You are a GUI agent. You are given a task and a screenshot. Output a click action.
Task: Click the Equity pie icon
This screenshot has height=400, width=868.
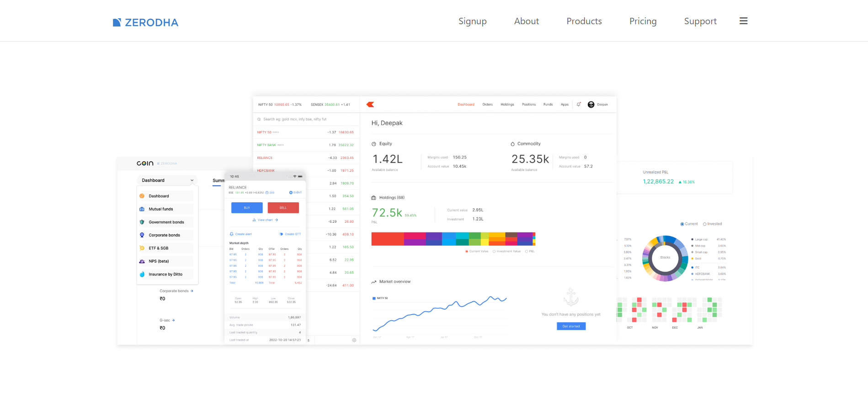(374, 144)
